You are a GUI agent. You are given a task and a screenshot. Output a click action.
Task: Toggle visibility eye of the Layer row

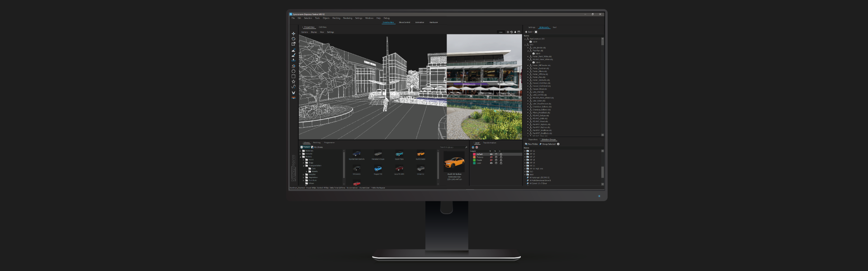pos(491,163)
